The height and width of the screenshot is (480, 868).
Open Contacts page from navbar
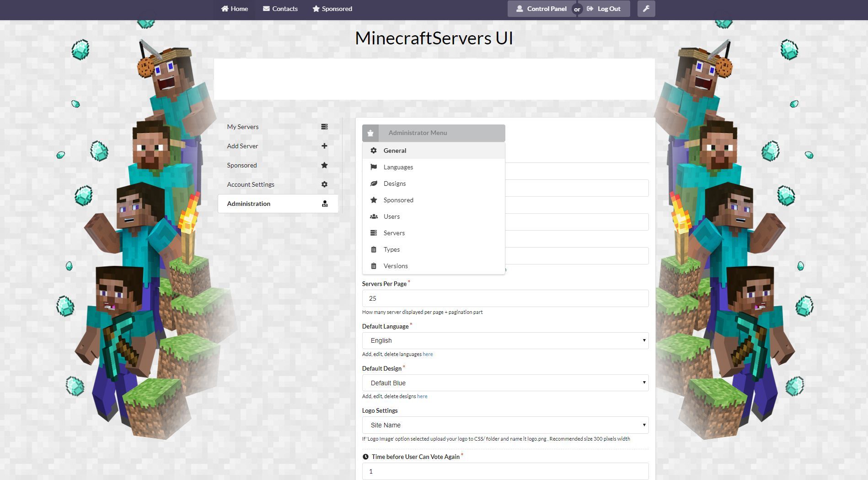pyautogui.click(x=280, y=9)
